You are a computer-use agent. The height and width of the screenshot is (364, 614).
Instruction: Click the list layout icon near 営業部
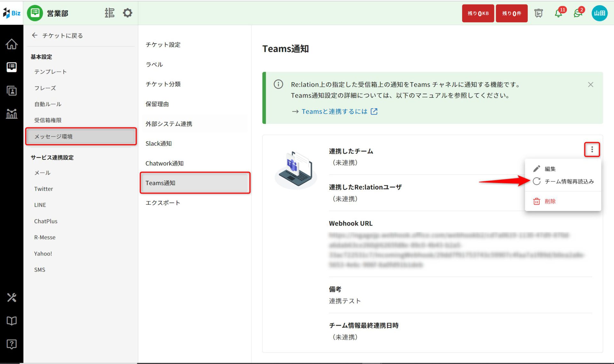pos(109,13)
